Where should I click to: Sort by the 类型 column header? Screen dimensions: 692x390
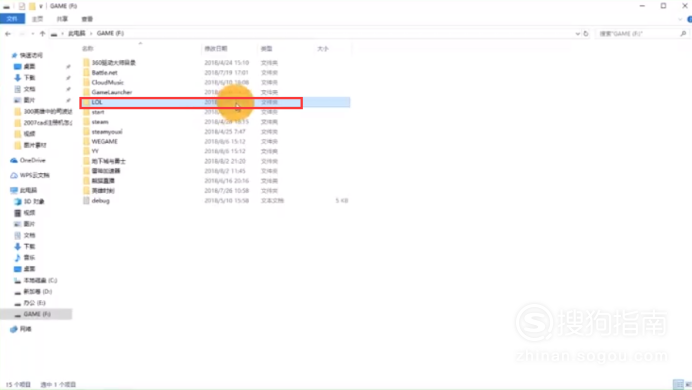coord(266,49)
